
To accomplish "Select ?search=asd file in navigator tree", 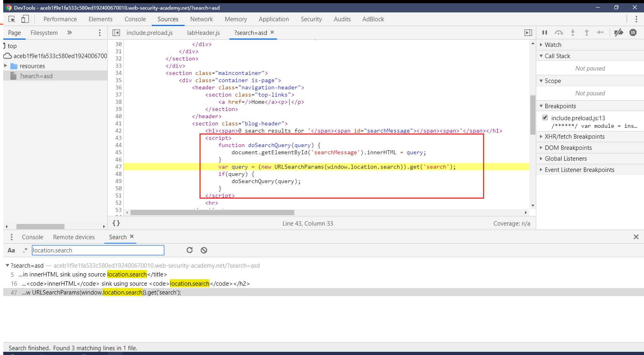I will pyautogui.click(x=55, y=76).
